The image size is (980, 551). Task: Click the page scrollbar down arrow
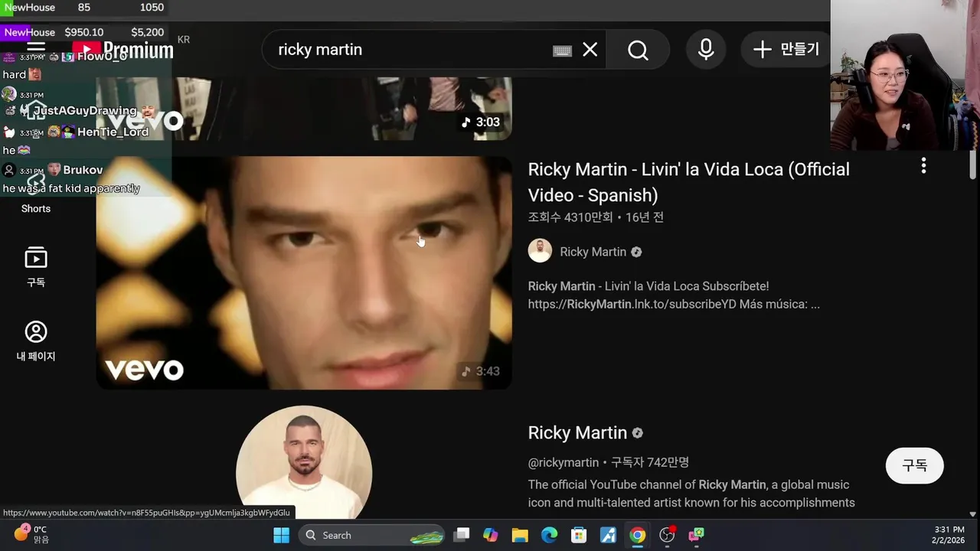point(973,514)
